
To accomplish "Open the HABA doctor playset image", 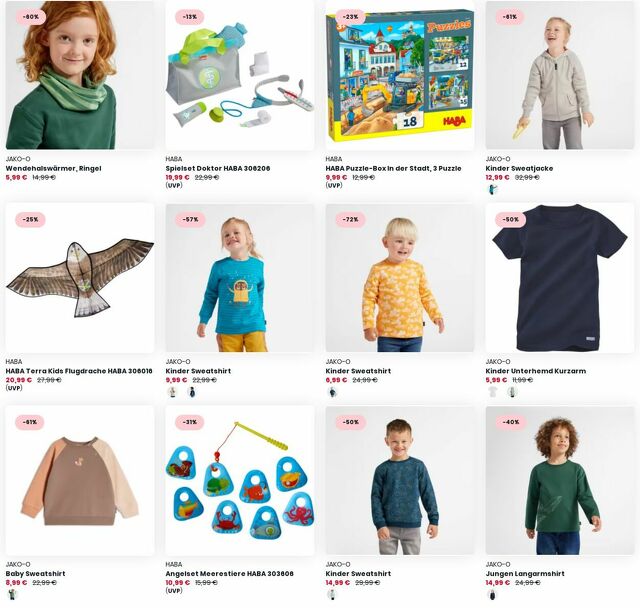I will 240,75.
